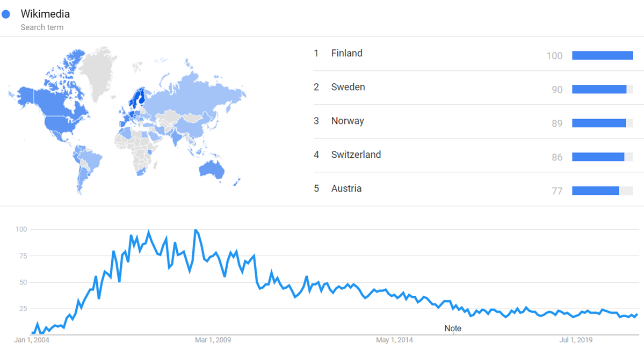Select Sweden in the region ranking

click(x=348, y=87)
